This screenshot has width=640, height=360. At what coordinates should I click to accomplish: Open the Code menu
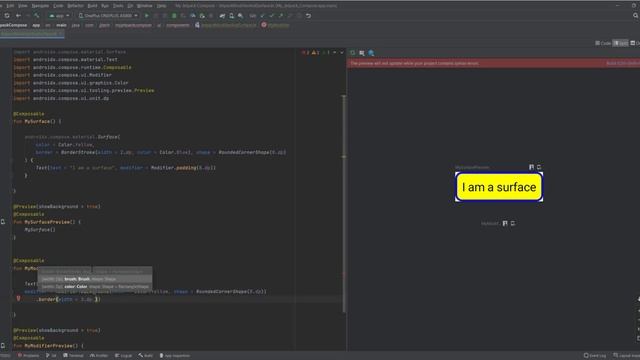click(x=58, y=6)
